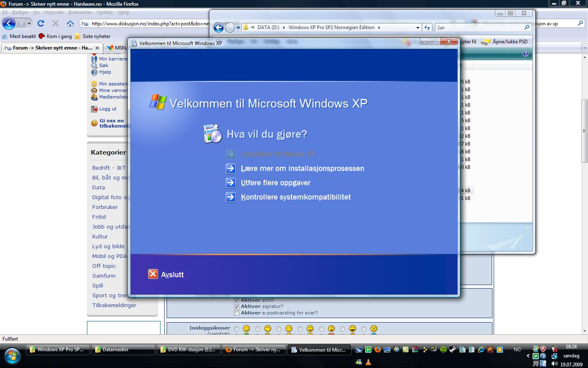Viewport: 588px width, 368px height.
Task: Expand arrow after Windows XP Pro SP2 Norwegian Edition
Action: click(379, 27)
